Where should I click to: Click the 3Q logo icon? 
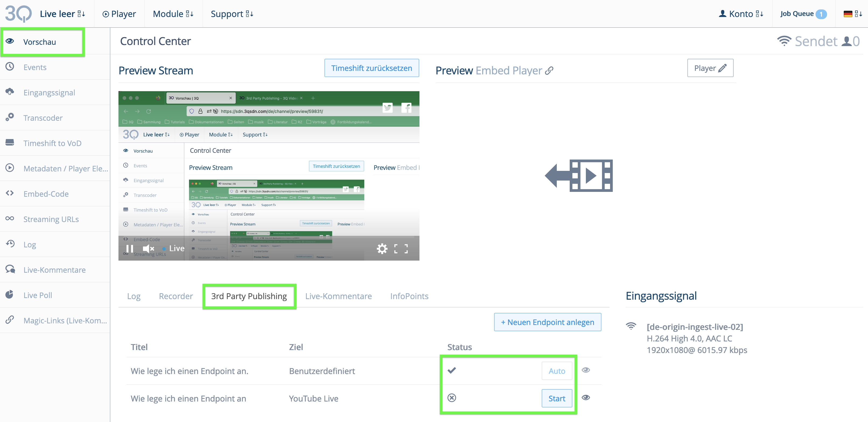[18, 14]
